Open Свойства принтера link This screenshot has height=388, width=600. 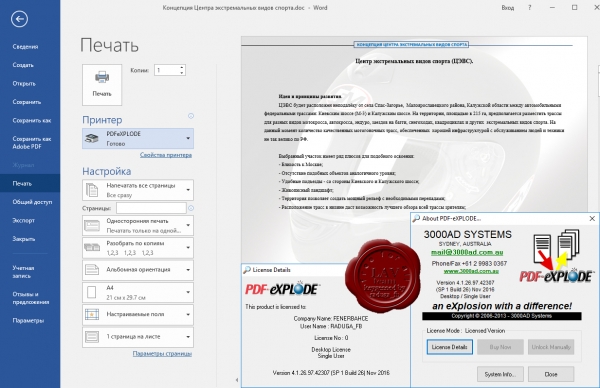click(166, 155)
